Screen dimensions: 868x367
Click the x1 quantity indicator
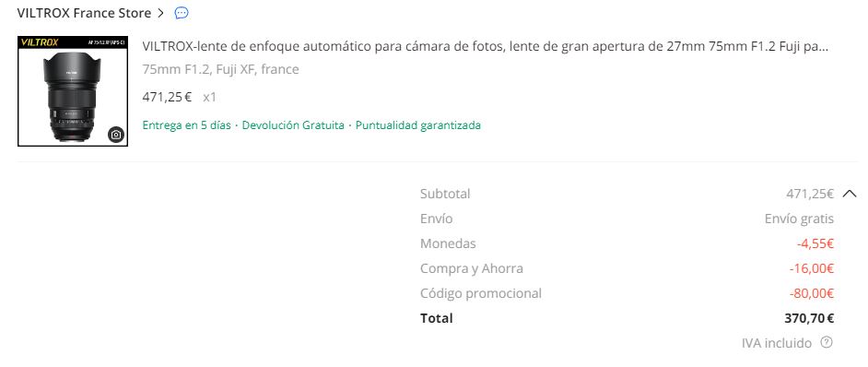[x=209, y=97]
